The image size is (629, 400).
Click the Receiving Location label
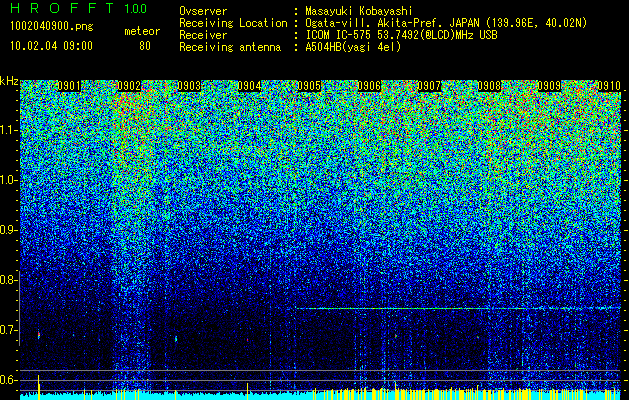tap(233, 23)
